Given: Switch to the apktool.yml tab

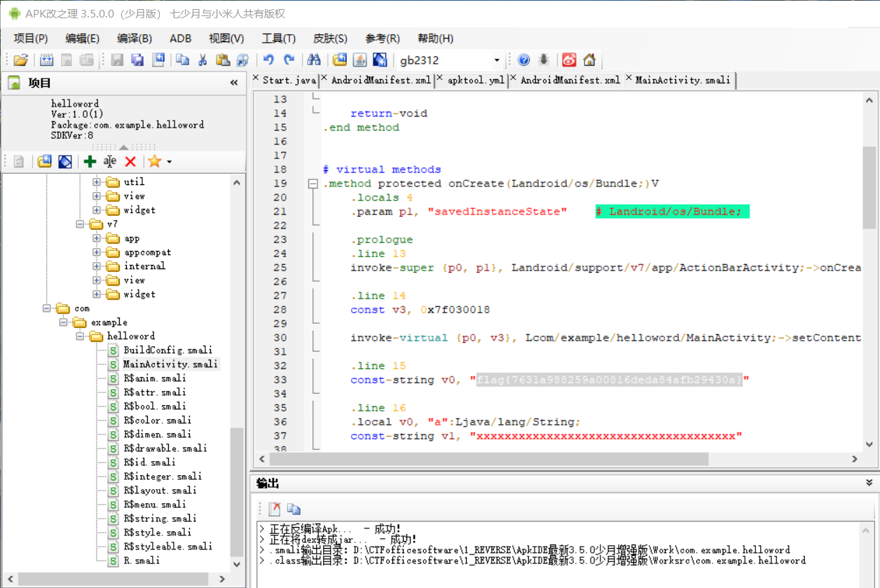Looking at the screenshot, I should click(x=476, y=81).
